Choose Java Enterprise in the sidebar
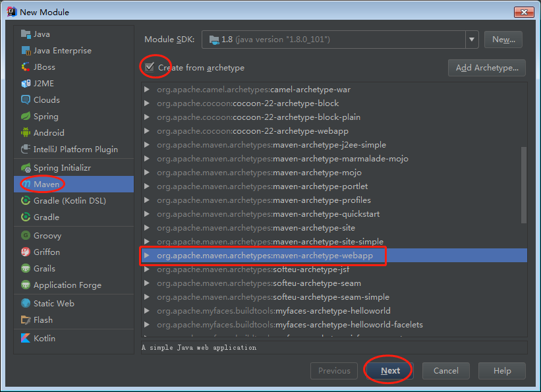 click(62, 51)
